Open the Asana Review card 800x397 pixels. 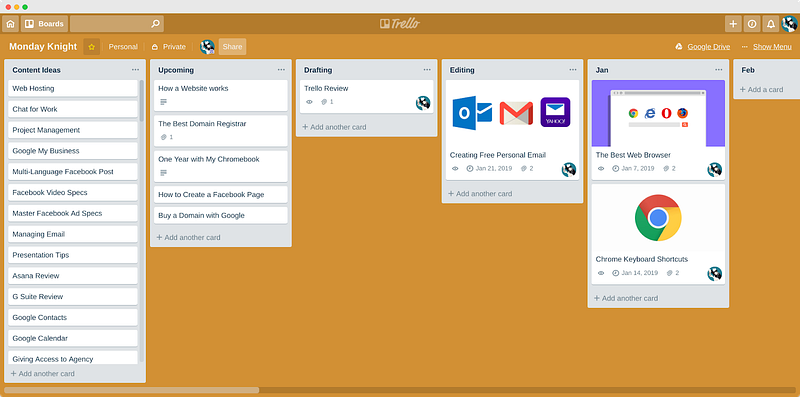pos(73,276)
